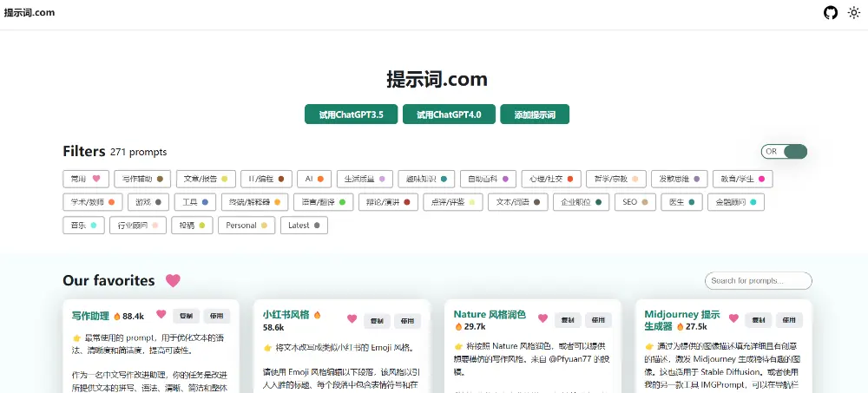Open the GitHub repository icon
Viewport: 868px width, 393px height.
(831, 13)
